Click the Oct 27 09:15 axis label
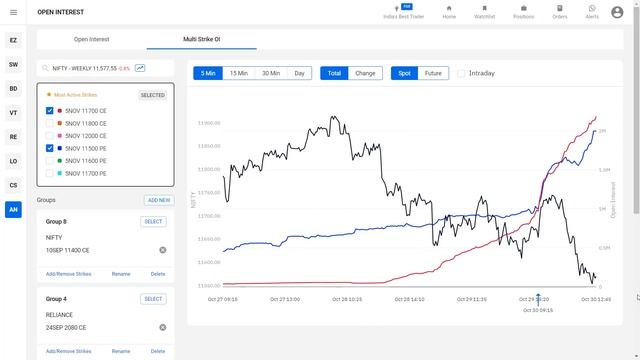Viewport: 640px width, 360px height. (222, 299)
